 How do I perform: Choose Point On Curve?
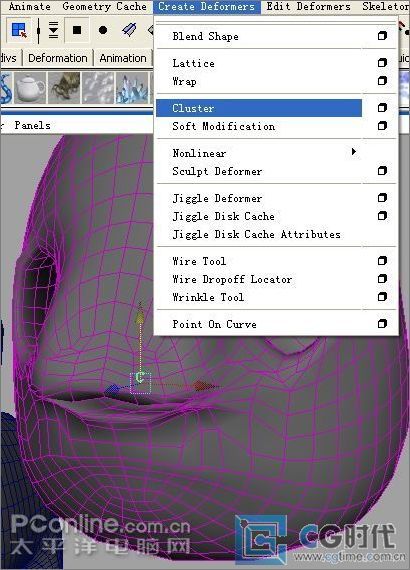(x=214, y=324)
